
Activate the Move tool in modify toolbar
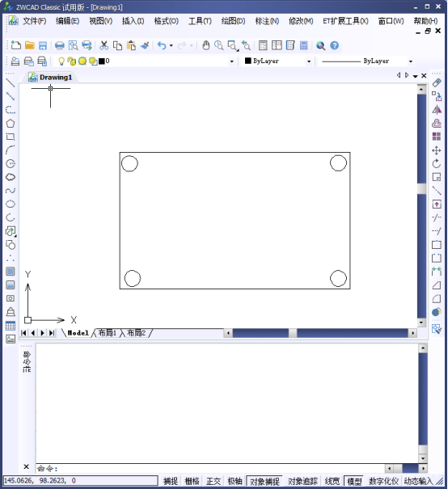437,150
